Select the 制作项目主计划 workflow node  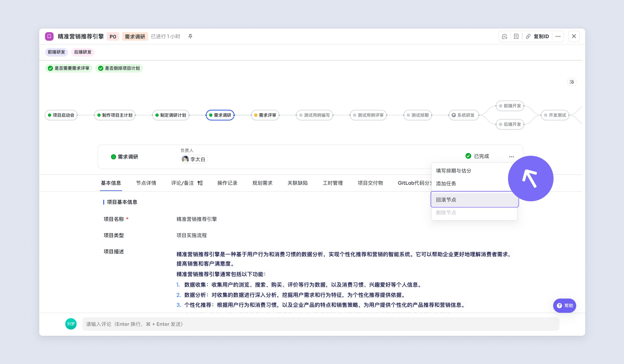tap(115, 115)
